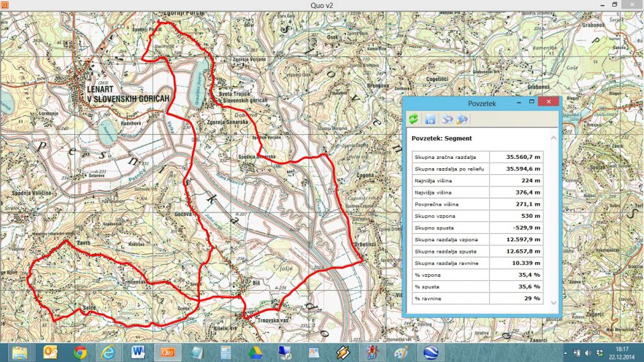Select the value 12.657,8 m
The image size is (644, 362).
pyautogui.click(x=523, y=251)
